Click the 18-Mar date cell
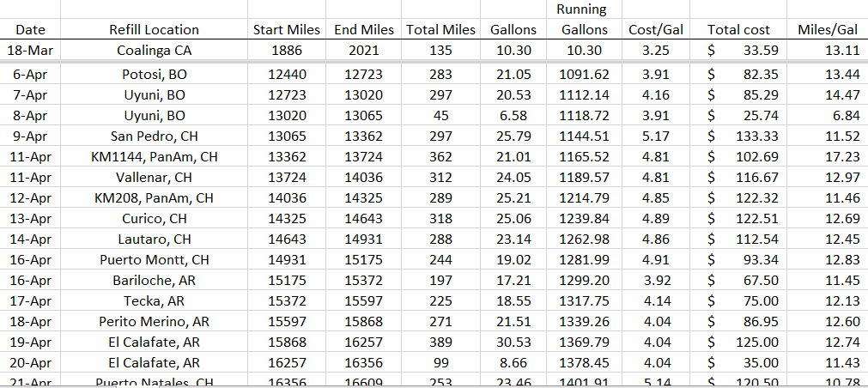 tap(31, 50)
